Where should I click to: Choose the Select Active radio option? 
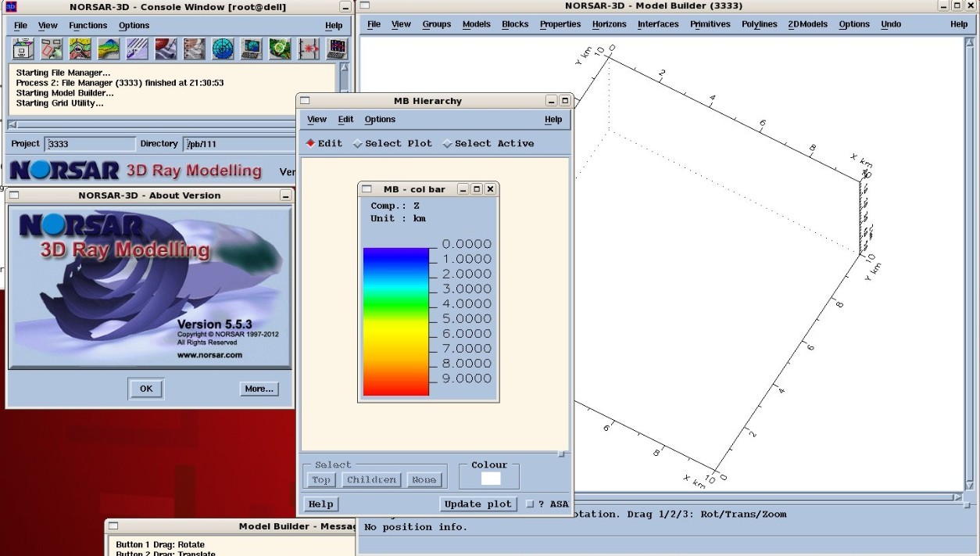[488, 143]
